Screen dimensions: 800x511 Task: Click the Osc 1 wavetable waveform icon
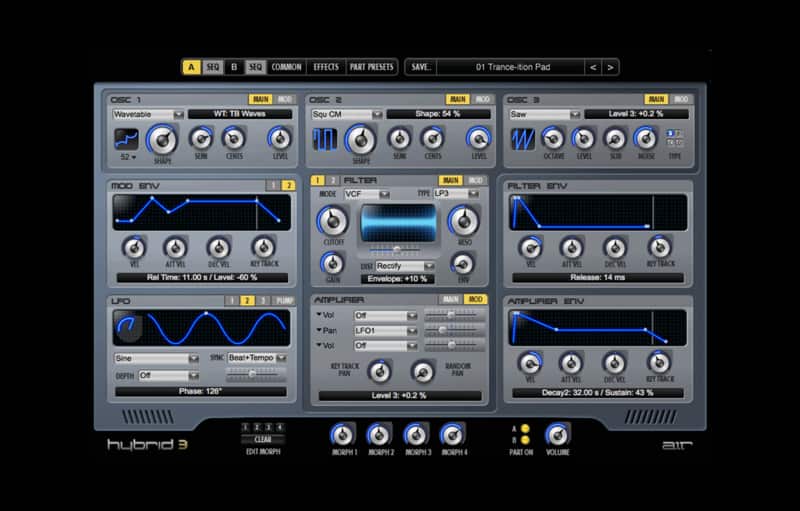(x=126, y=139)
